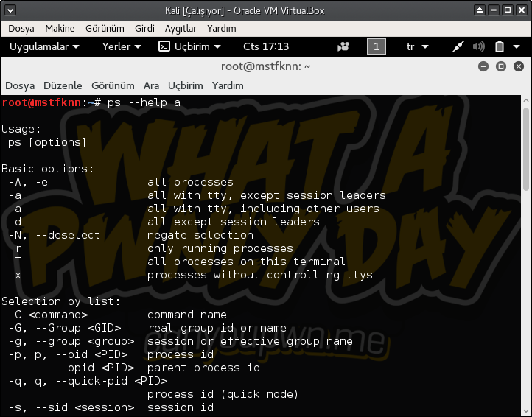This screenshot has height=417, width=532.
Task: Expand the Uygulamalar applications menu
Action: point(44,46)
